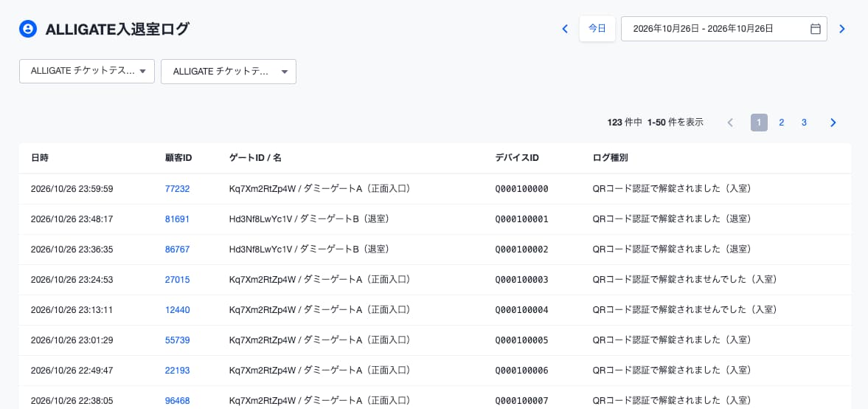Click date range field 2026年10月26日
Screen dimensions: 868x409
pyautogui.click(x=724, y=29)
